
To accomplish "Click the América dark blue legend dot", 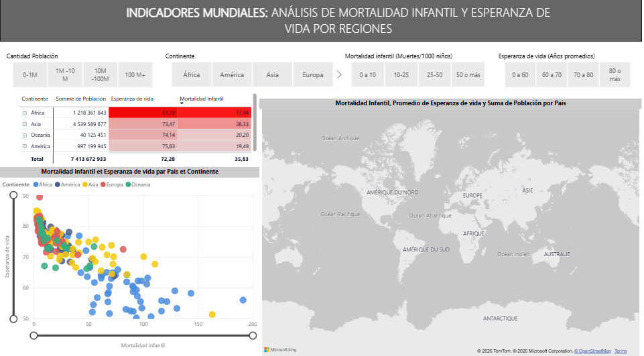I will (x=58, y=184).
